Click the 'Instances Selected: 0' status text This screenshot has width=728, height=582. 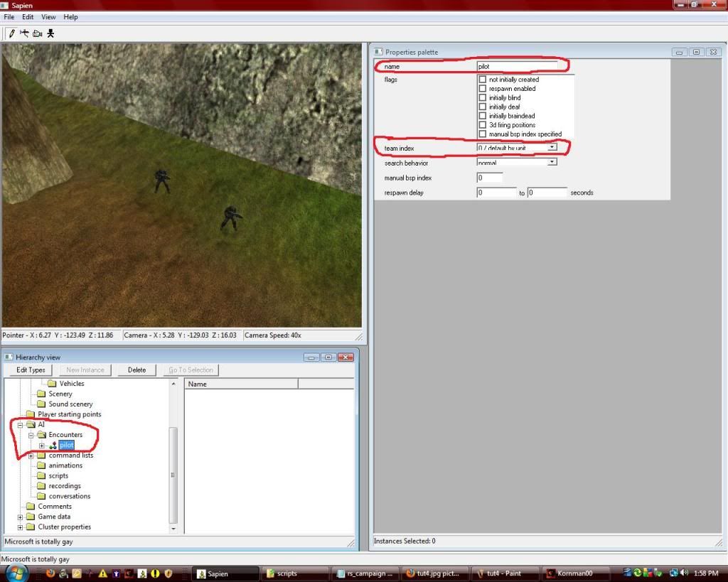(x=405, y=541)
